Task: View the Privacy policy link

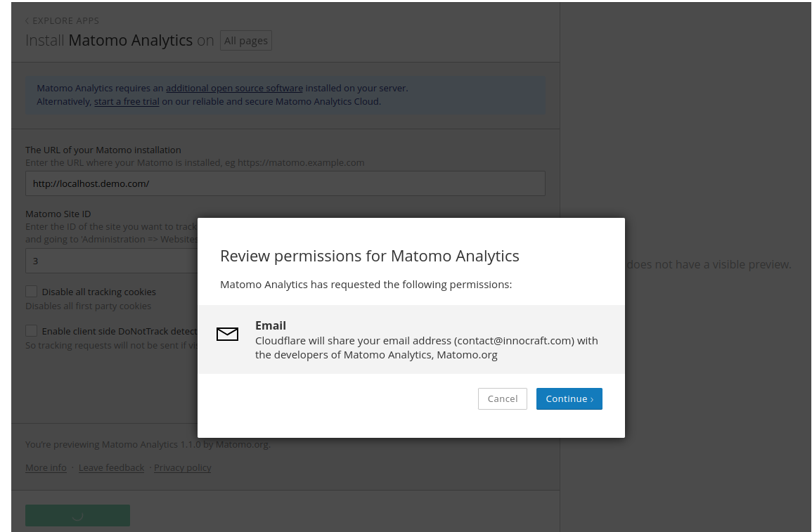Action: pyautogui.click(x=182, y=468)
